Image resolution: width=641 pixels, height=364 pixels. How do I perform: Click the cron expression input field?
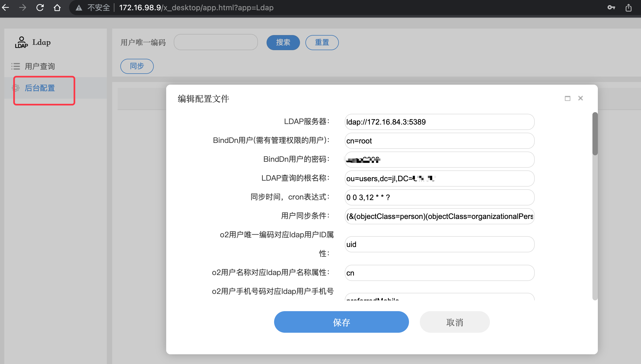pyautogui.click(x=439, y=197)
